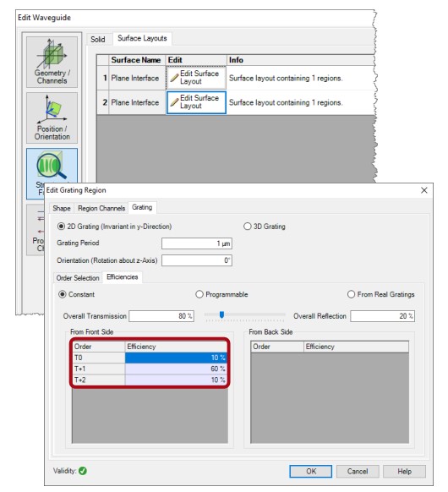Viewport: 448px width, 492px height.
Task: Click pencil icon for surface 2 layout
Action: (x=174, y=102)
